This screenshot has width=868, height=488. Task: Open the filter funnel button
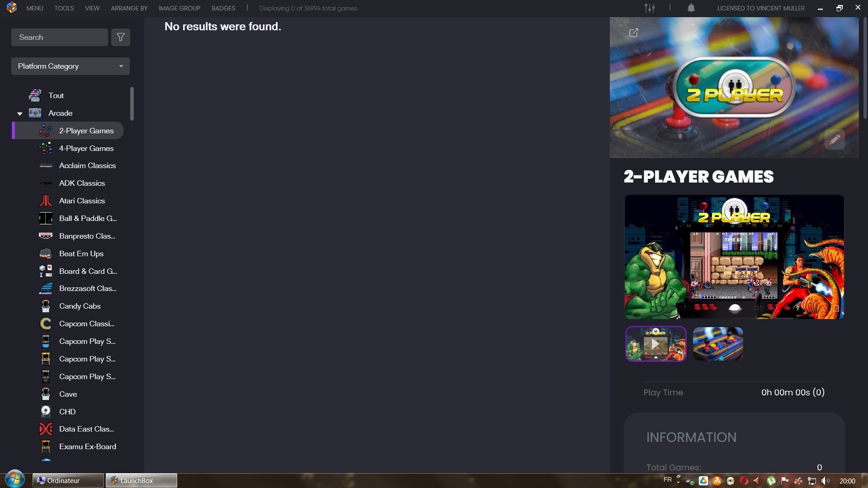(121, 37)
